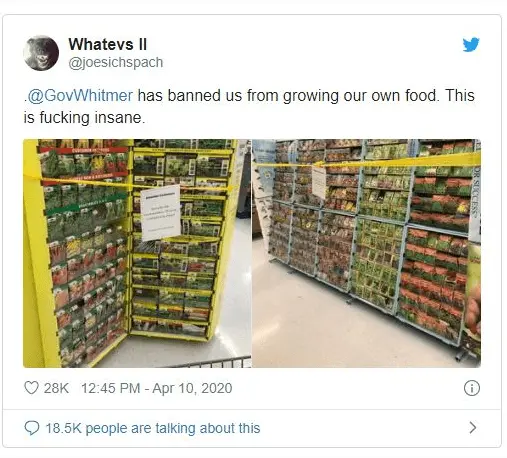Open the tweet info icon
The image size is (507, 458).
pyautogui.click(x=472, y=388)
